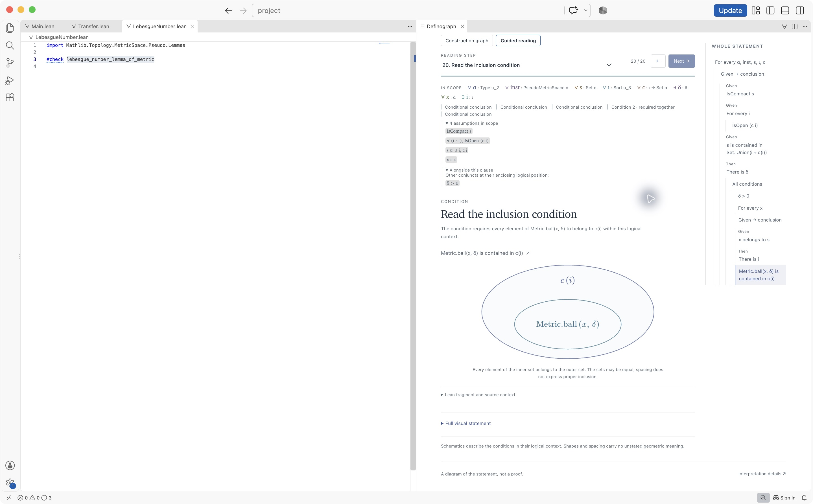This screenshot has width=813, height=504.
Task: Open the Source Control icon
Action: tap(10, 63)
